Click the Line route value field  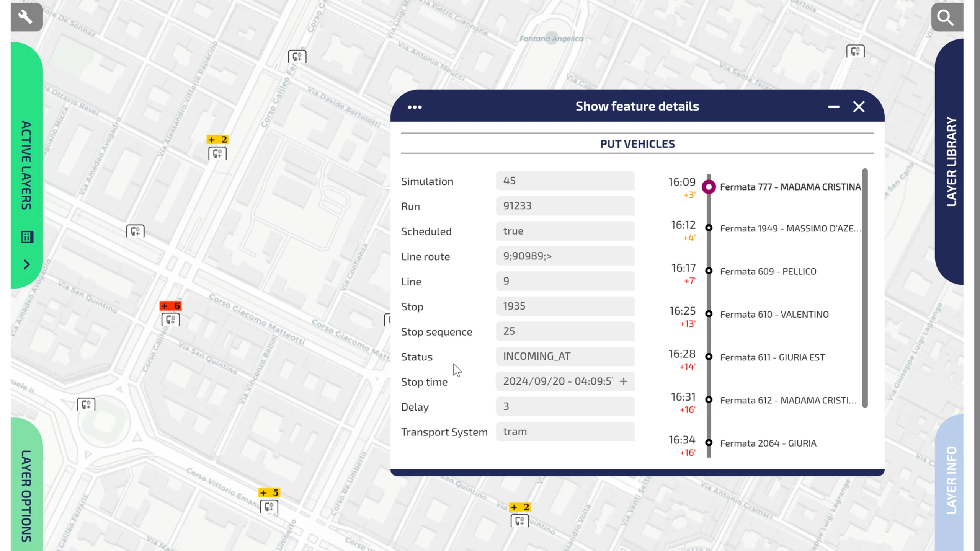pyautogui.click(x=565, y=256)
